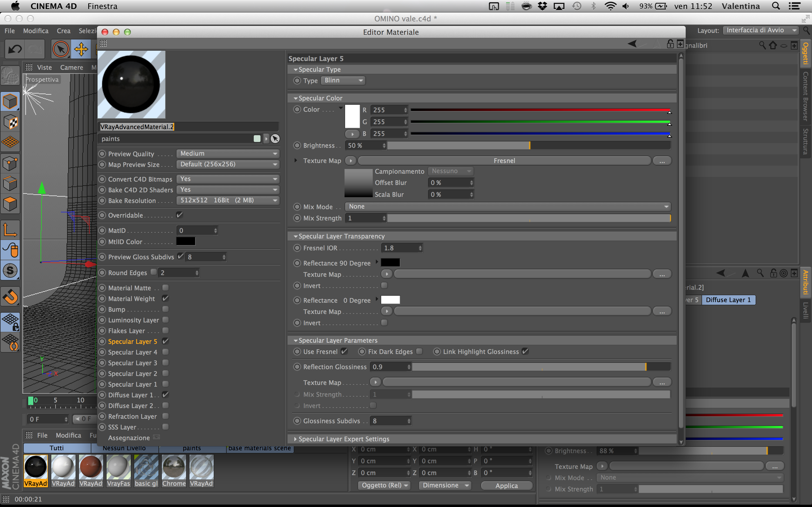Click the Snap magnet icon
The width and height of the screenshot is (812, 507).
pyautogui.click(x=10, y=296)
